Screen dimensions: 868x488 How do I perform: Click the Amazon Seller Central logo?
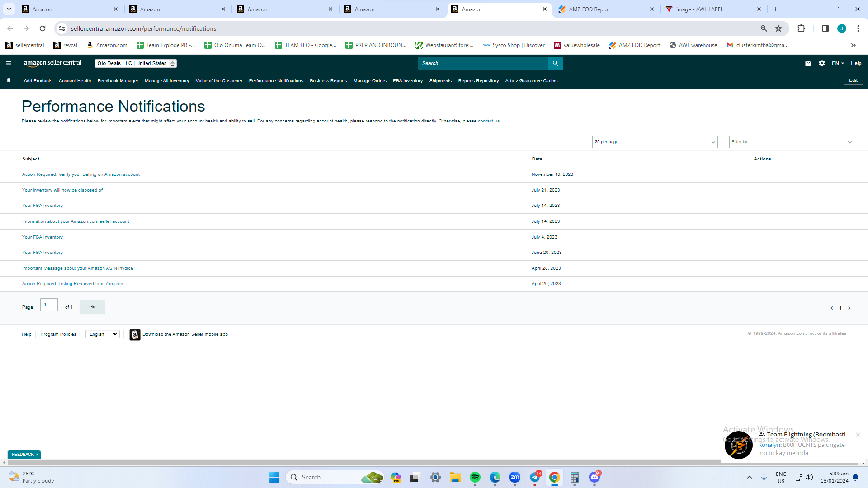(x=52, y=63)
